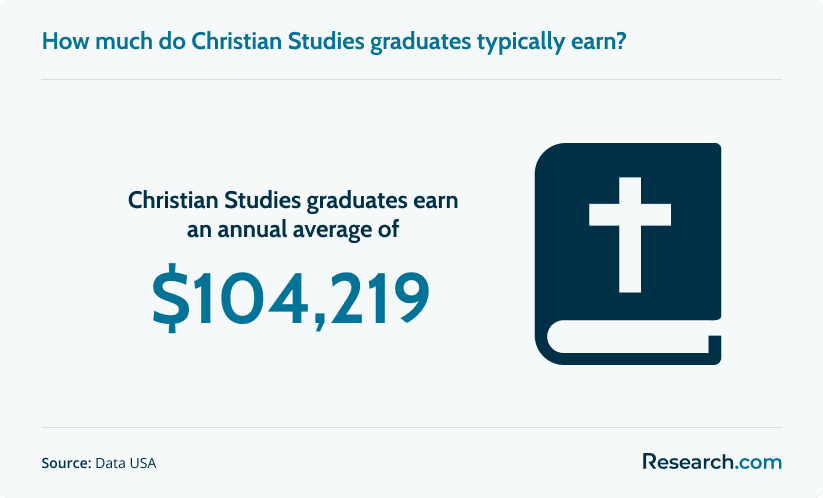Select the 'Christian Studies graduates earn' text line

(x=293, y=201)
